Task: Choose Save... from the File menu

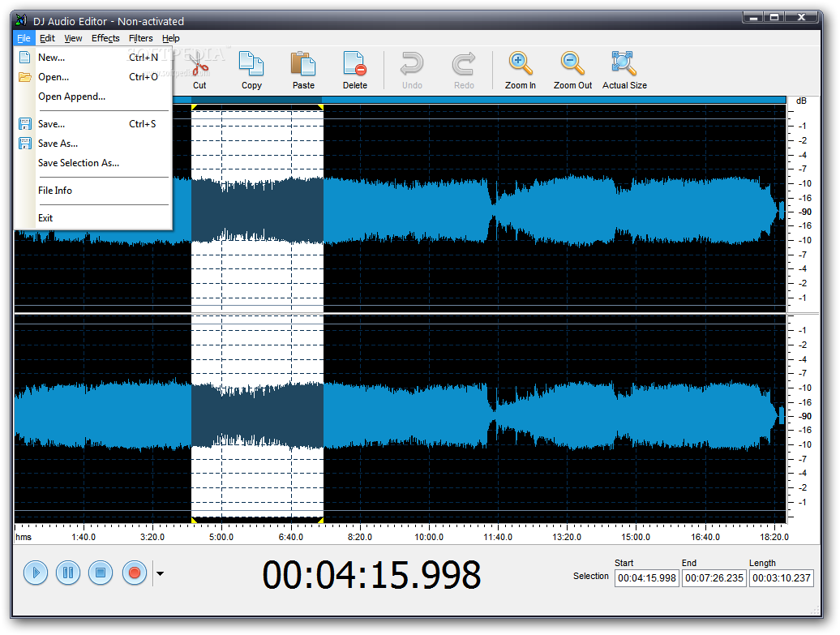Action: [x=93, y=124]
